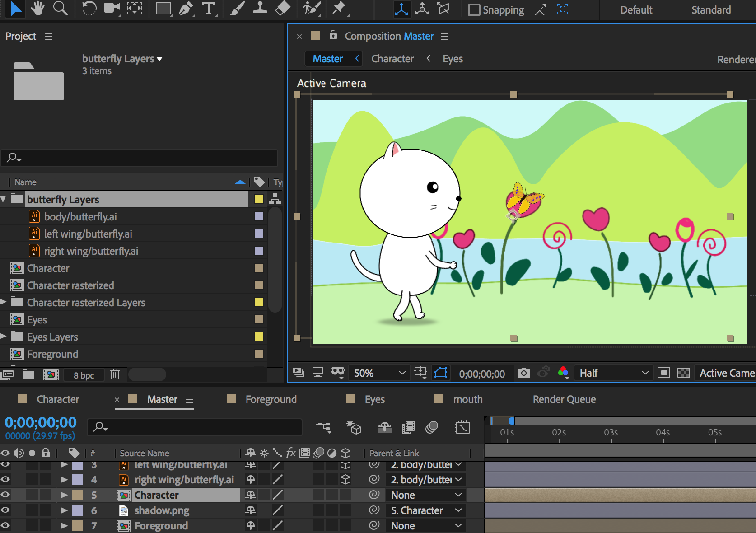
Task: Select the Eraser tool
Action: click(x=283, y=8)
